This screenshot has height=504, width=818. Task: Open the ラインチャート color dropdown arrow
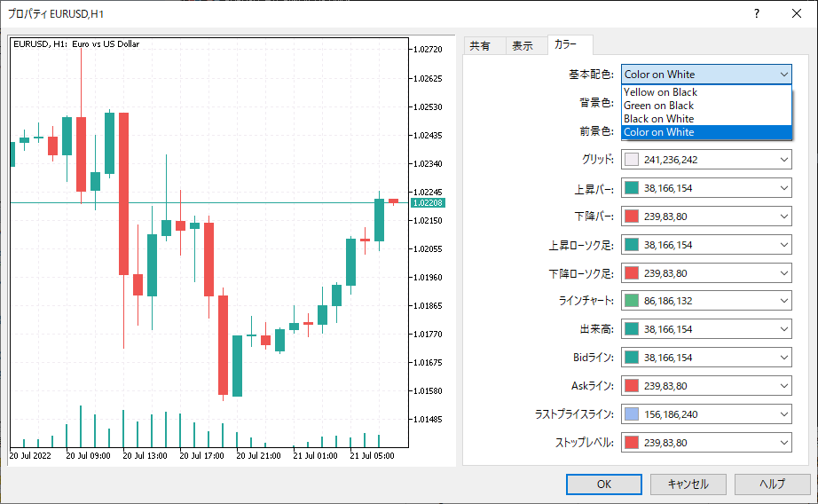coord(783,301)
